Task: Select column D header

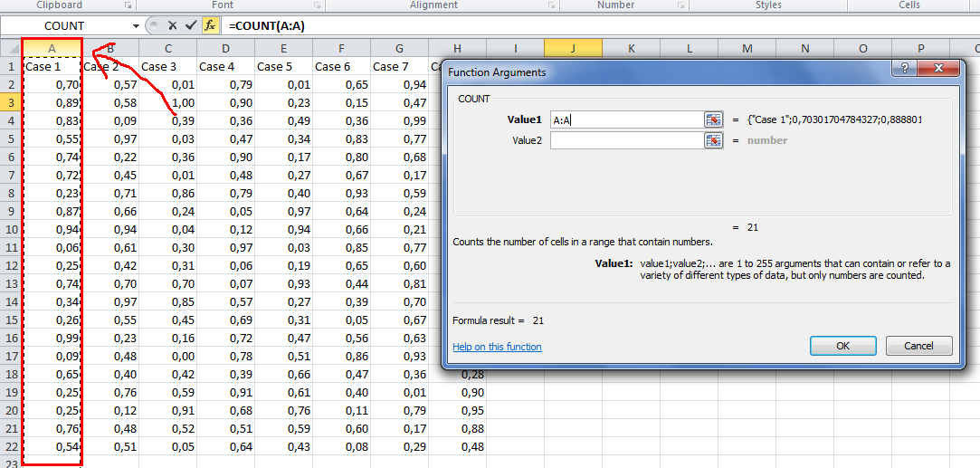Action: (225, 48)
